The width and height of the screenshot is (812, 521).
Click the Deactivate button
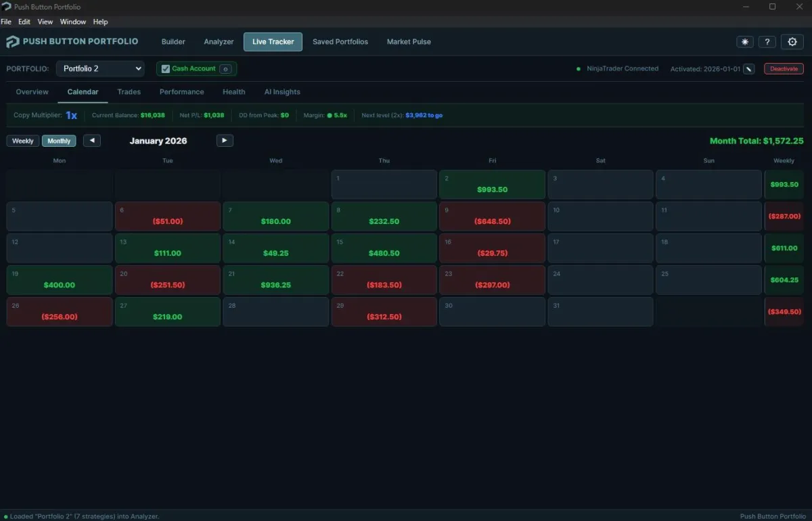(x=784, y=69)
